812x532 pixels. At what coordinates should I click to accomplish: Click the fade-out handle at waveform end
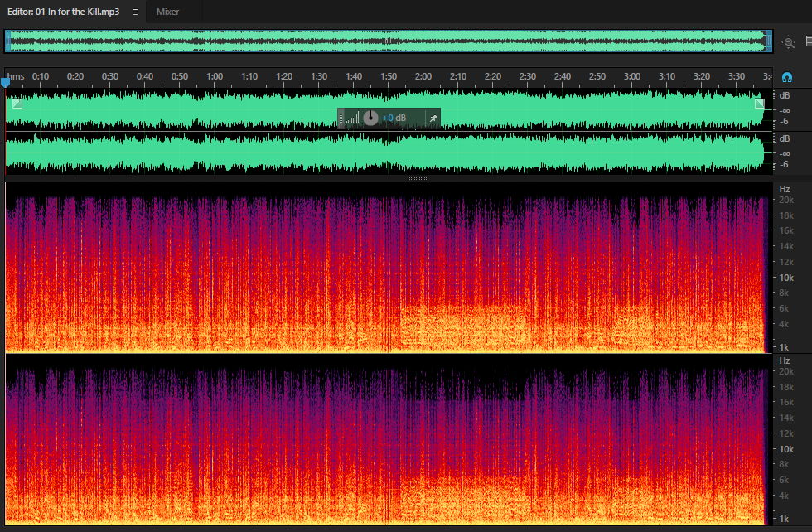click(759, 104)
